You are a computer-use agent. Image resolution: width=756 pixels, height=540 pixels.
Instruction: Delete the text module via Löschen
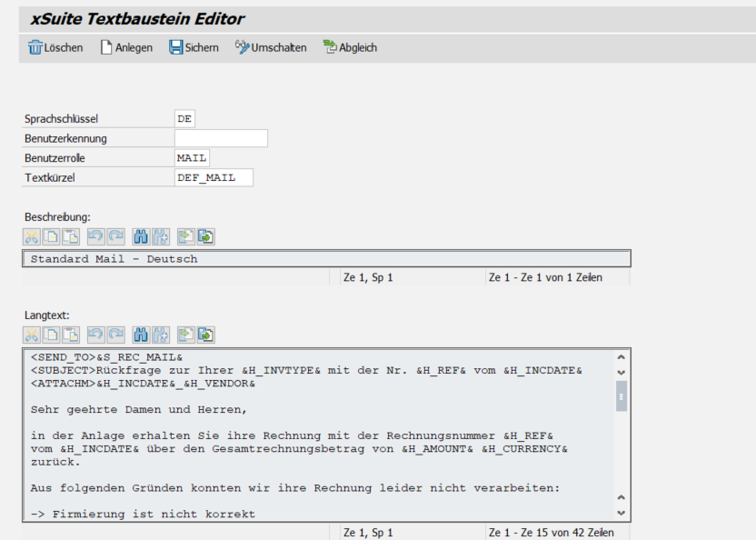click(x=55, y=47)
